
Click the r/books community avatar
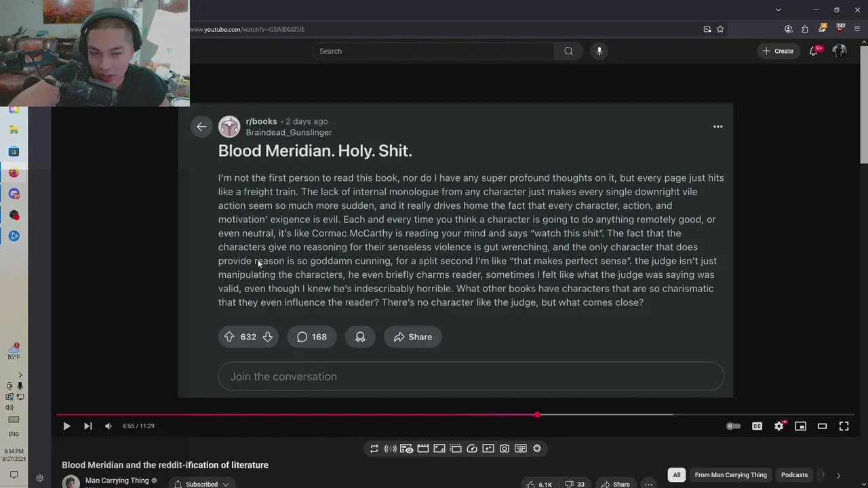tap(229, 127)
